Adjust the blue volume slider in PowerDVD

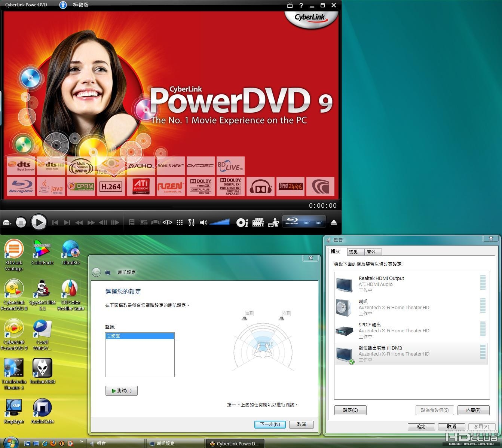(x=220, y=222)
